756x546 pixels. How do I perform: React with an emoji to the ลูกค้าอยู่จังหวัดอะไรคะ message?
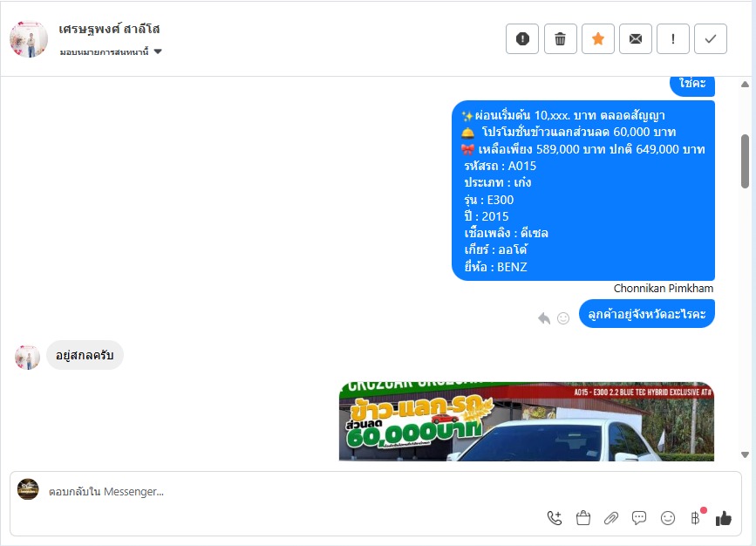coord(563,318)
